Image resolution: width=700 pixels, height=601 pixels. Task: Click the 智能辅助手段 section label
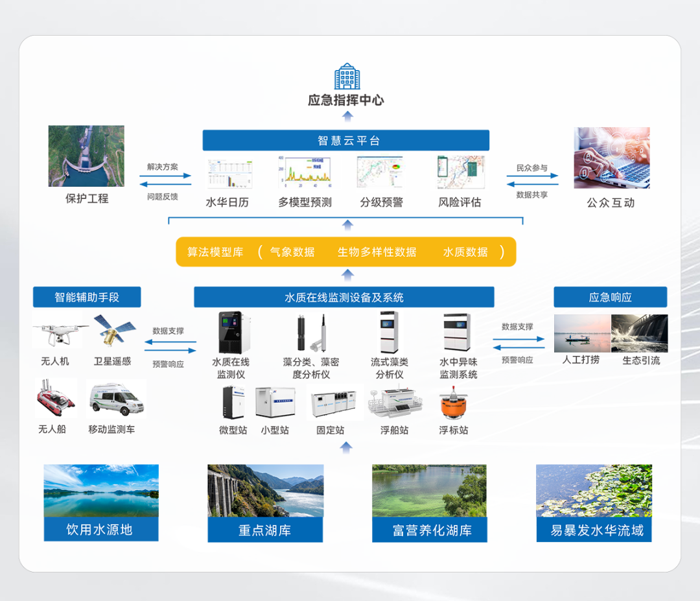87,298
